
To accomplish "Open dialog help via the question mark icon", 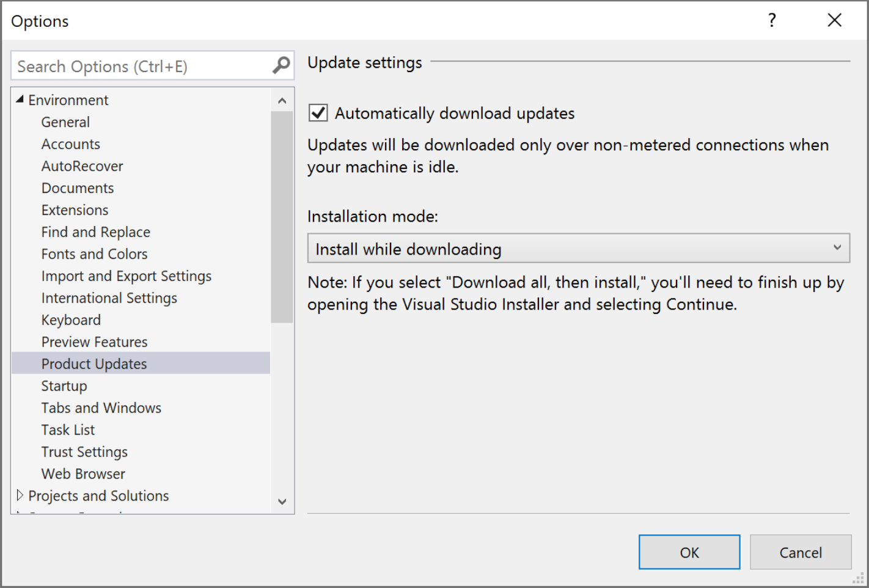I will click(x=772, y=20).
